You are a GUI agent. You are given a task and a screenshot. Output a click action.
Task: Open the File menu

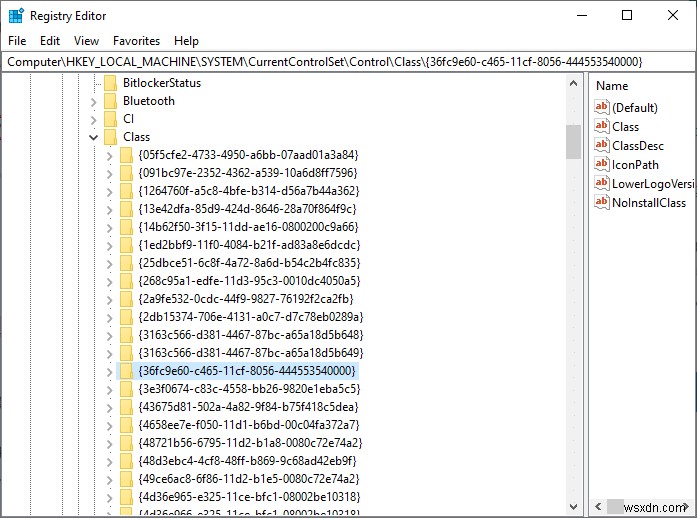(x=17, y=41)
